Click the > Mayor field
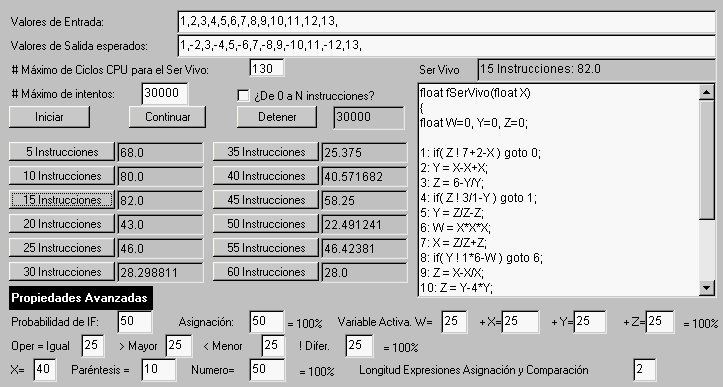Viewport: 723px width, 387px height. [x=178, y=345]
